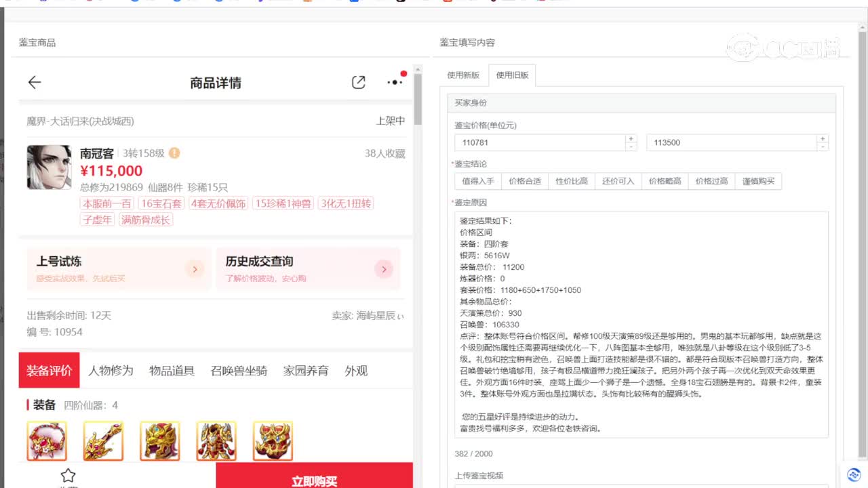Open the 历史成交查询 card

pyautogui.click(x=309, y=269)
